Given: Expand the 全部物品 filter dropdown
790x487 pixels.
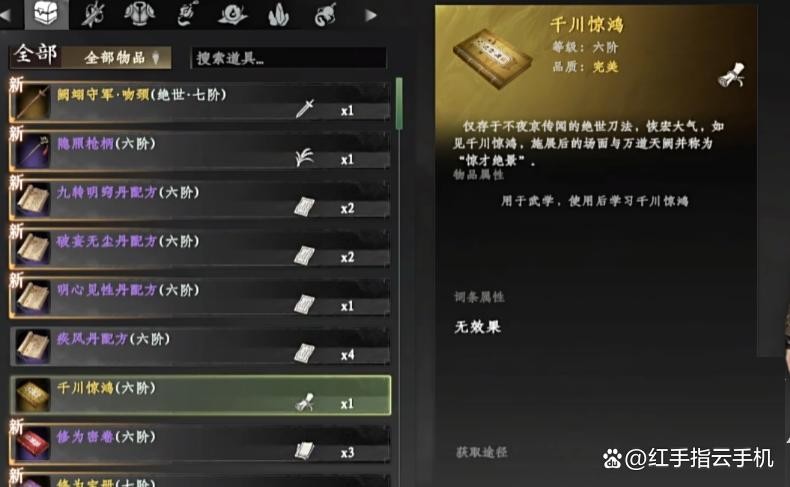Looking at the screenshot, I should pyautogui.click(x=117, y=58).
